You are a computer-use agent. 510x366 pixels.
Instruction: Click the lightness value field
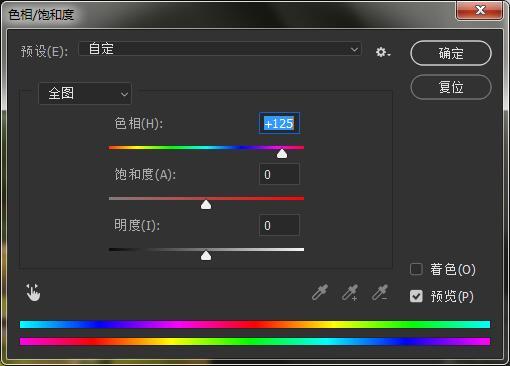click(x=279, y=225)
